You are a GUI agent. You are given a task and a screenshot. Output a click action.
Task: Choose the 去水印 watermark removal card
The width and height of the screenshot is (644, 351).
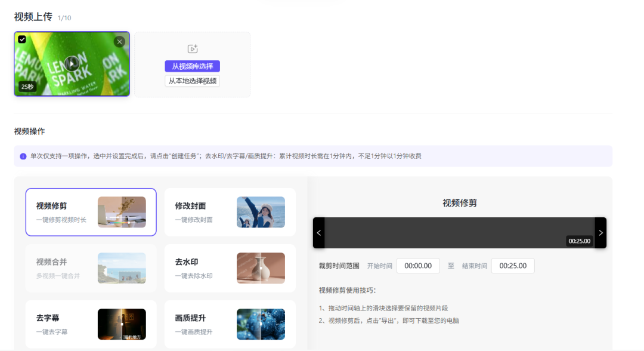[x=230, y=269]
